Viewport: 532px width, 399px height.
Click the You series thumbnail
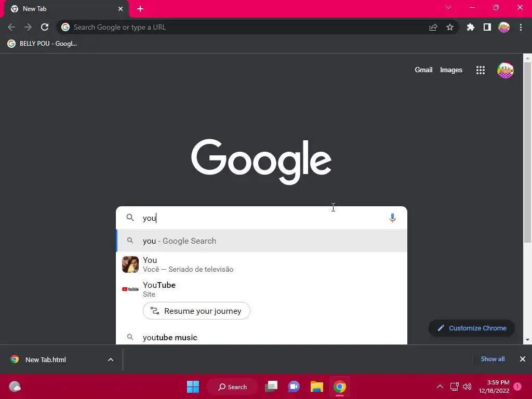tap(130, 264)
